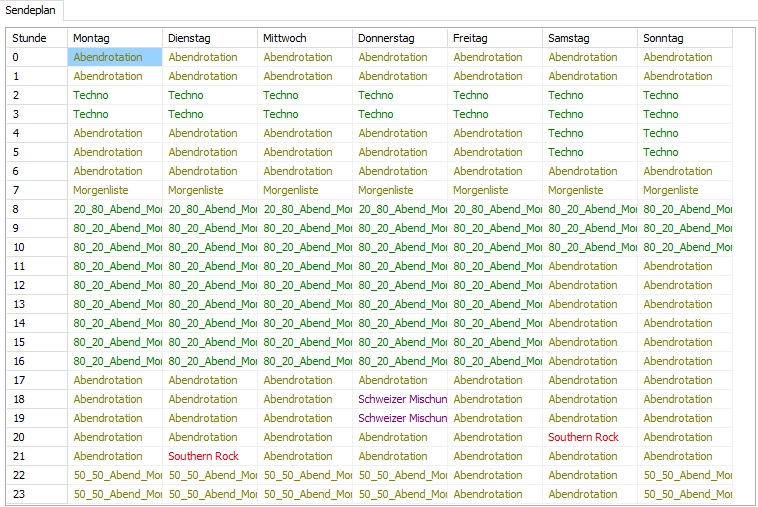Select Schweizer Mischung cell at hour 18
Screen dimensions: 758x507
coord(400,399)
